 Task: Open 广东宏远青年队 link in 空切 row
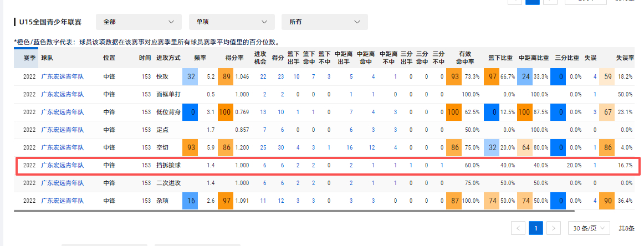click(x=63, y=147)
